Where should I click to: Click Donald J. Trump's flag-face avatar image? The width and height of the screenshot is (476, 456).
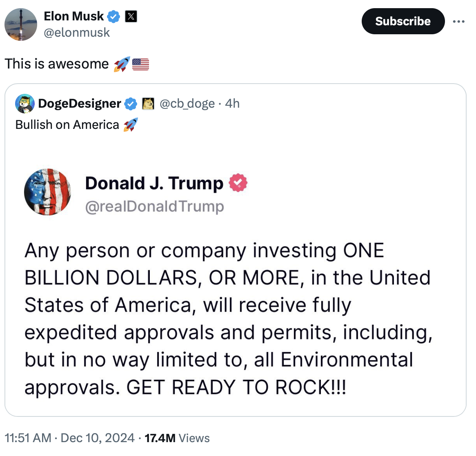47,192
